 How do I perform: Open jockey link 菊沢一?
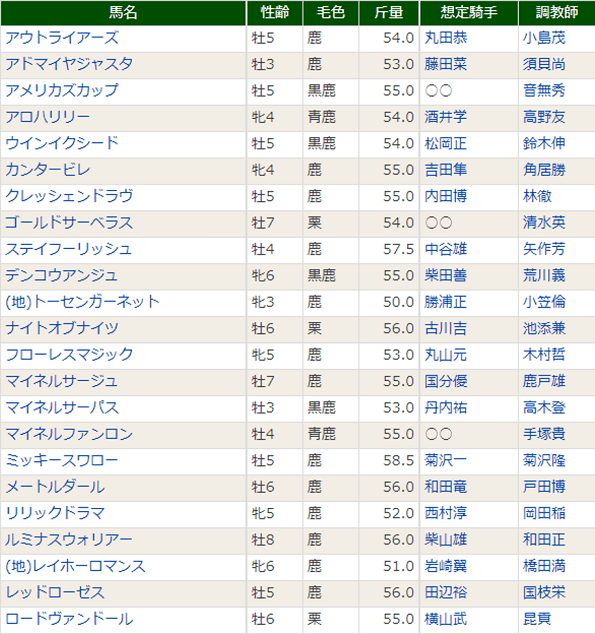446,461
